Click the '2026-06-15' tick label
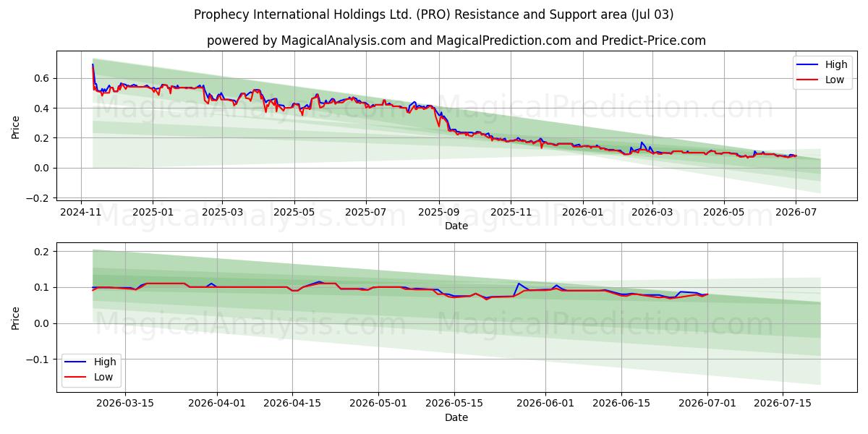 (621, 403)
